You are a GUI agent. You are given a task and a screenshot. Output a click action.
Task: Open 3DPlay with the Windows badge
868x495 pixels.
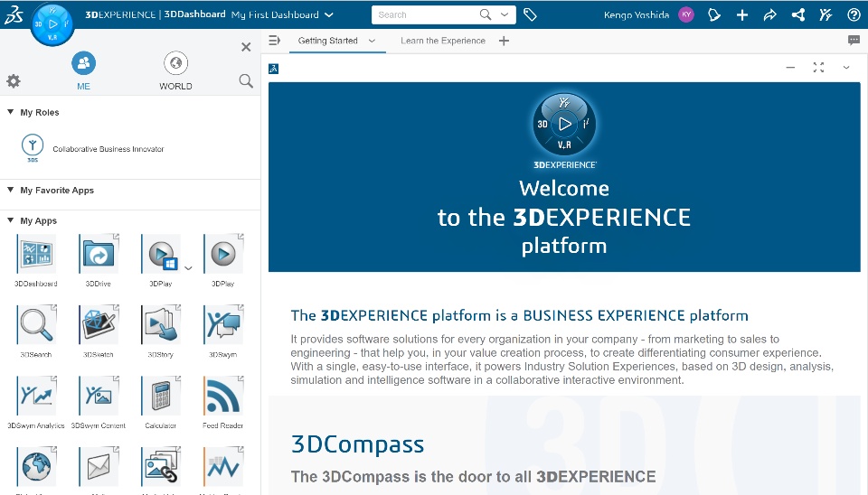pos(161,255)
